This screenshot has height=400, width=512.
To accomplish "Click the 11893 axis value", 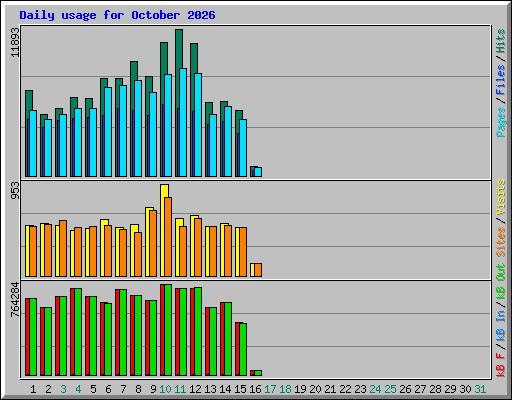I will (15, 42).
